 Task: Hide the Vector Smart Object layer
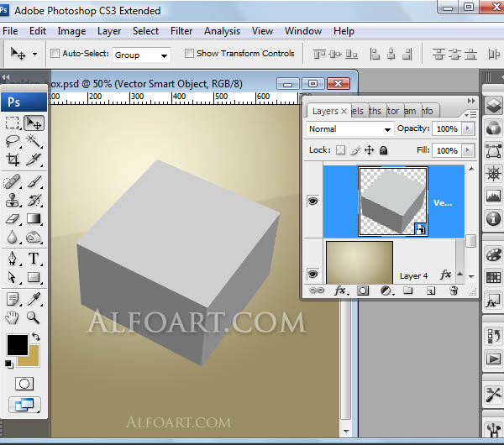click(312, 202)
